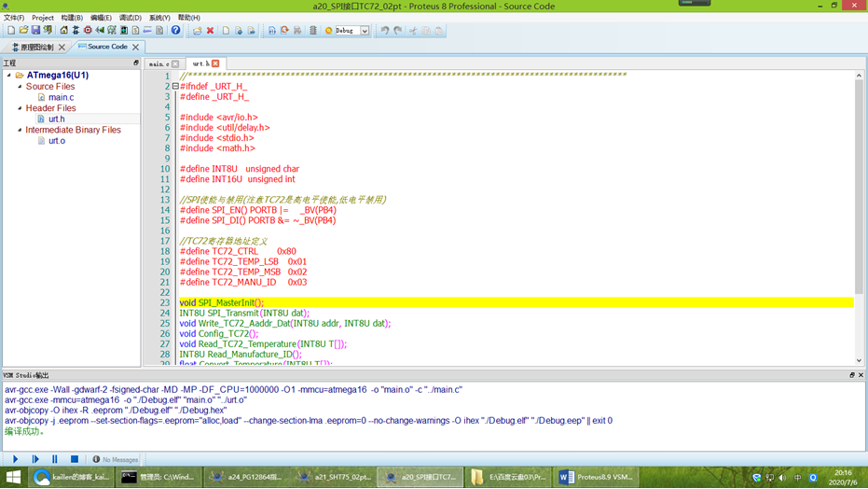Collapse the Header Files folder

pos(20,108)
